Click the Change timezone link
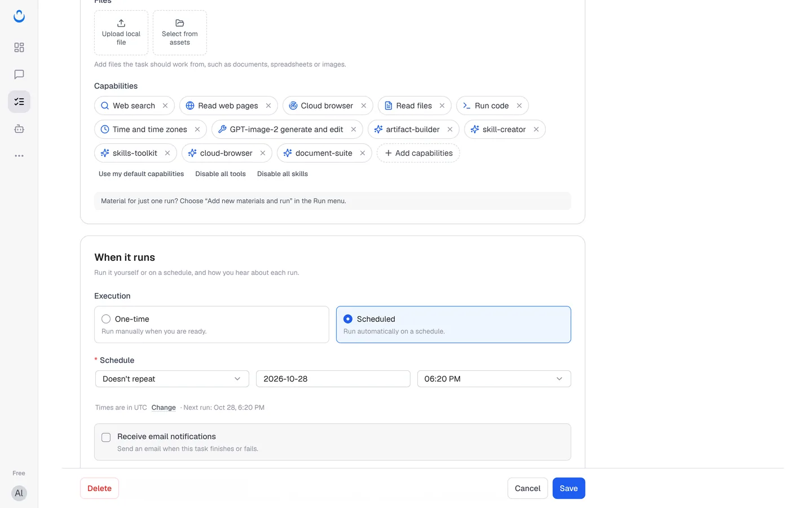812x508 pixels. (x=164, y=408)
